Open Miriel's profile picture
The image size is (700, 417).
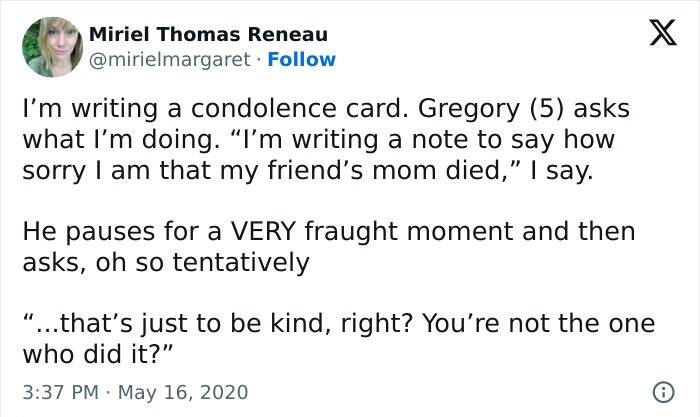coord(52,47)
